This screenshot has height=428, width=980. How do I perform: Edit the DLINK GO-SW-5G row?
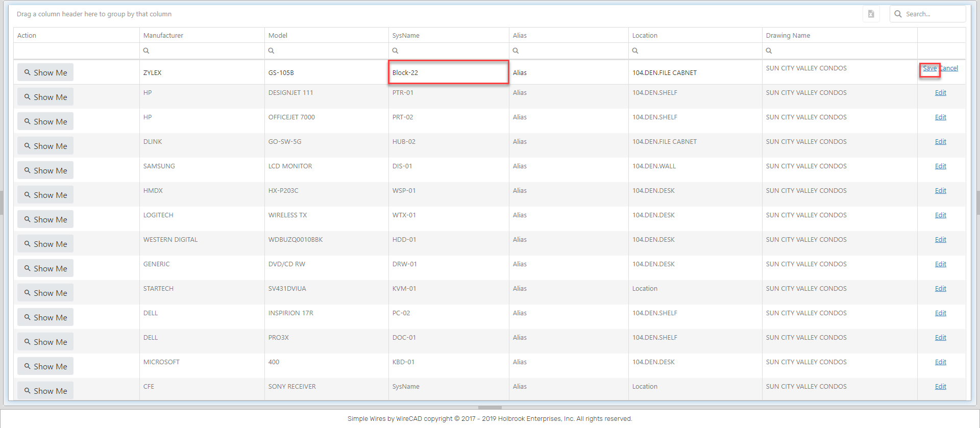tap(940, 142)
